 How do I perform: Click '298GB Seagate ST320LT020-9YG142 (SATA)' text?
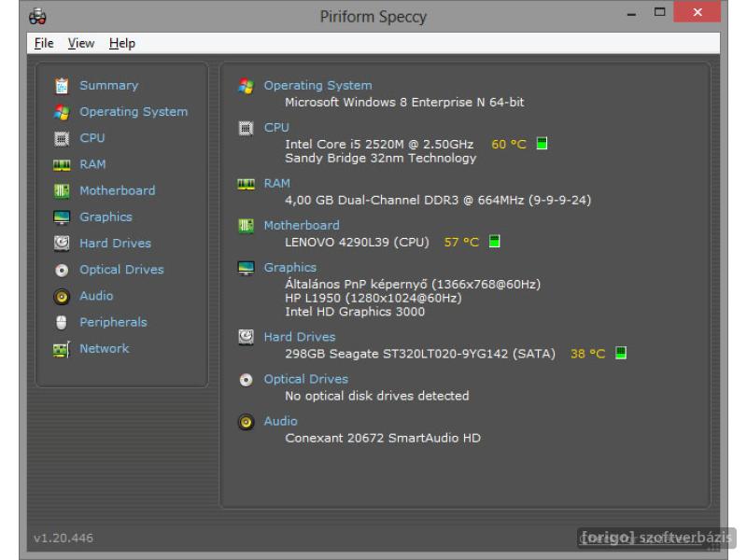click(420, 354)
